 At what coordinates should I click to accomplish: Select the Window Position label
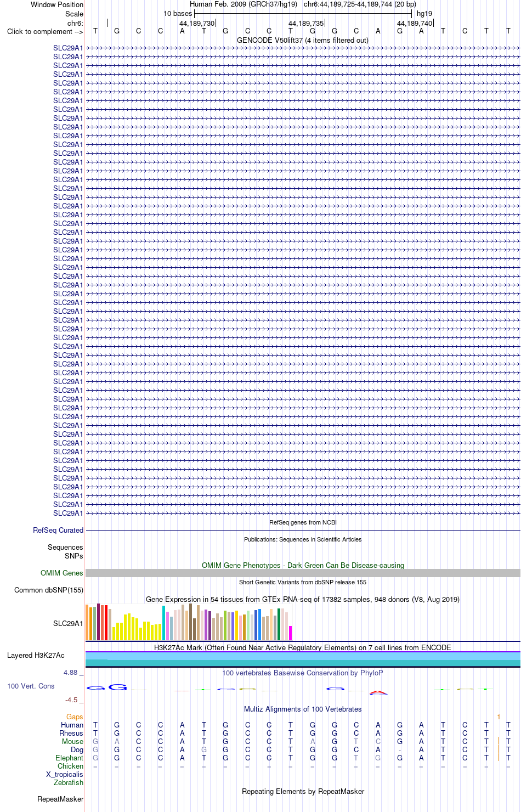pos(57,4)
